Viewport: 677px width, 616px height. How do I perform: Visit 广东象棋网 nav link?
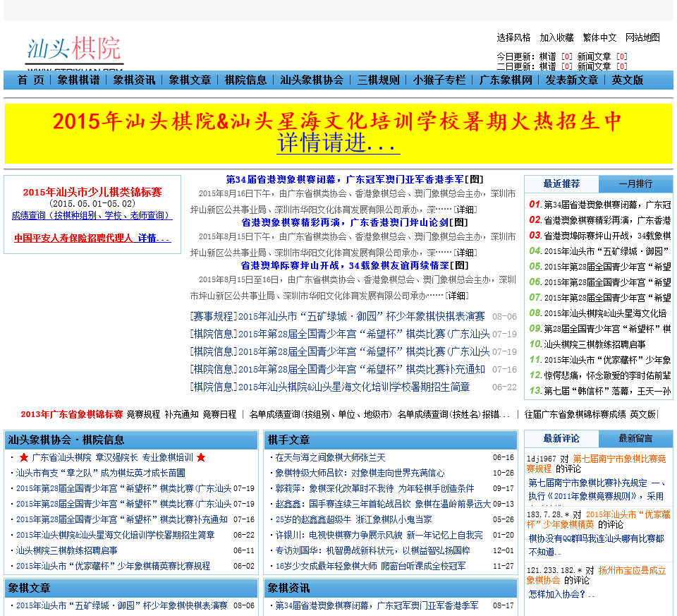click(506, 80)
